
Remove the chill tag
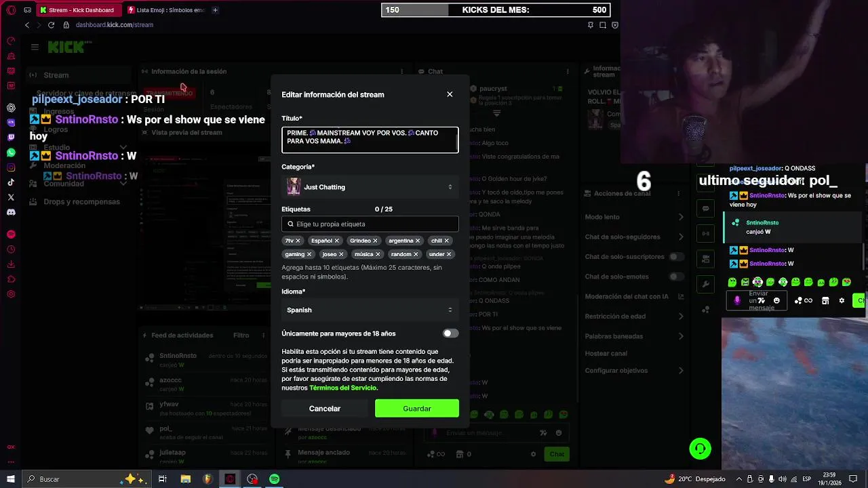446,241
